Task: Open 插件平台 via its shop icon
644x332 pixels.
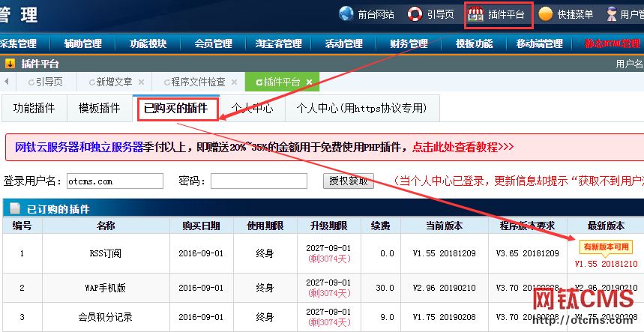Action: pos(476,14)
